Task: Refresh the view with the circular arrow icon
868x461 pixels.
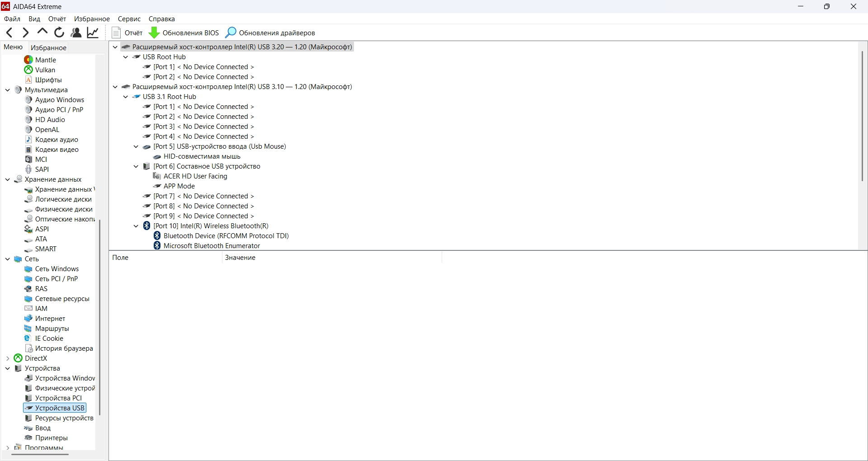Action: tap(59, 33)
